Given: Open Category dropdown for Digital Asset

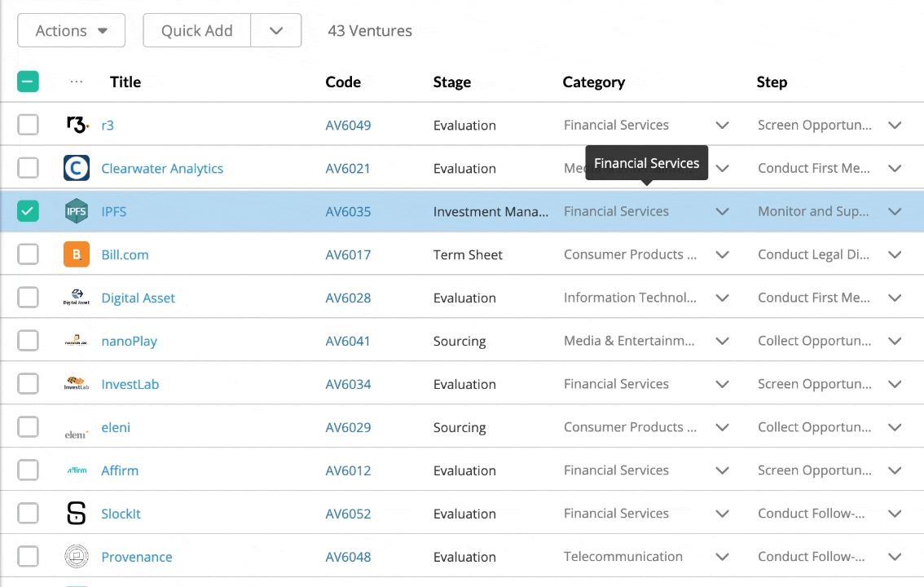Looking at the screenshot, I should point(723,298).
